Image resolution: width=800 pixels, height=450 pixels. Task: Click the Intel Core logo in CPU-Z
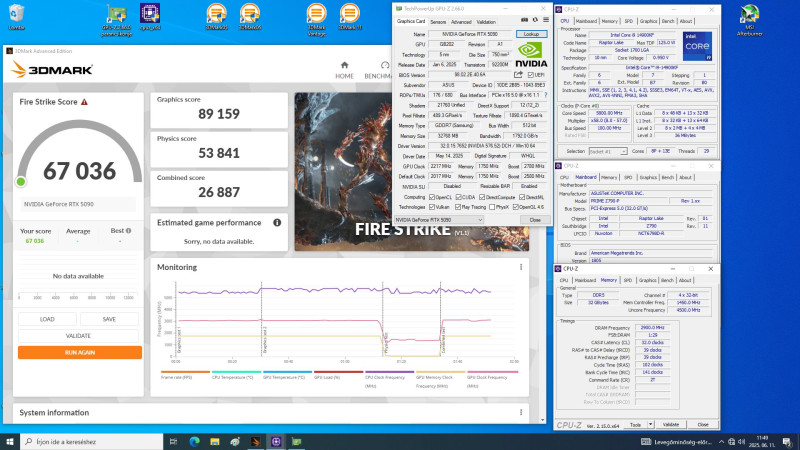[x=697, y=46]
